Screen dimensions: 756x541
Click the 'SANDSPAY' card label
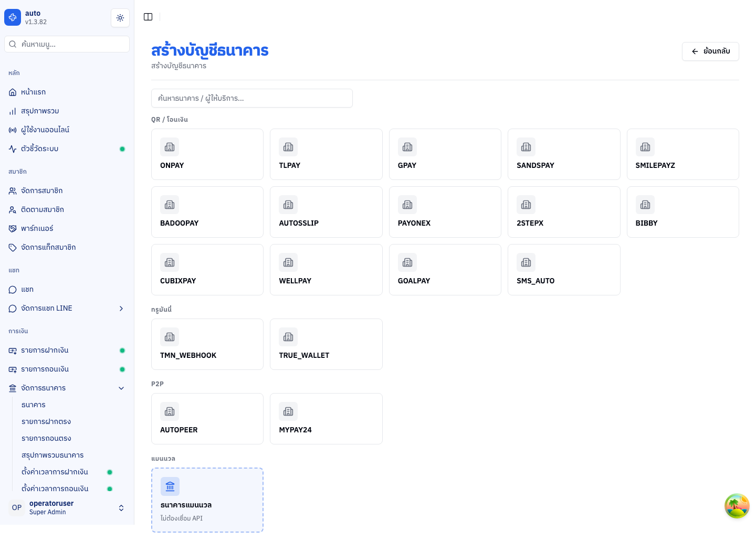point(535,165)
